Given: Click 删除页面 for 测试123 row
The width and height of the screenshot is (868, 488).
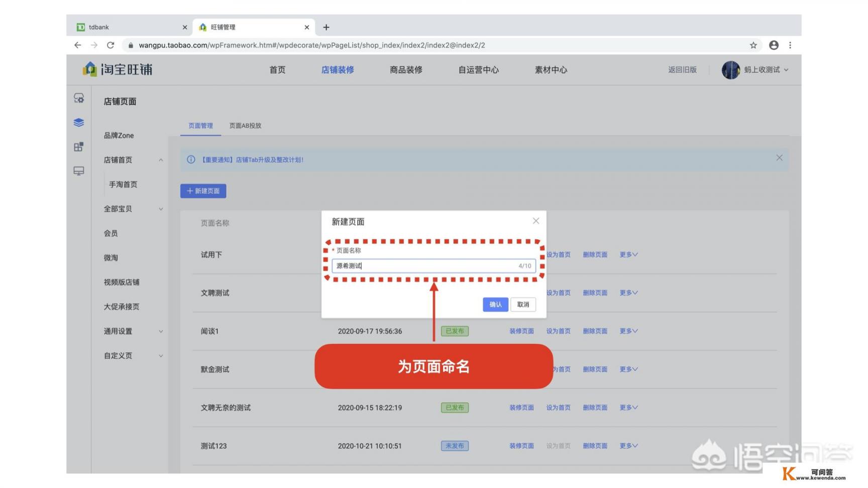Looking at the screenshot, I should coord(595,446).
